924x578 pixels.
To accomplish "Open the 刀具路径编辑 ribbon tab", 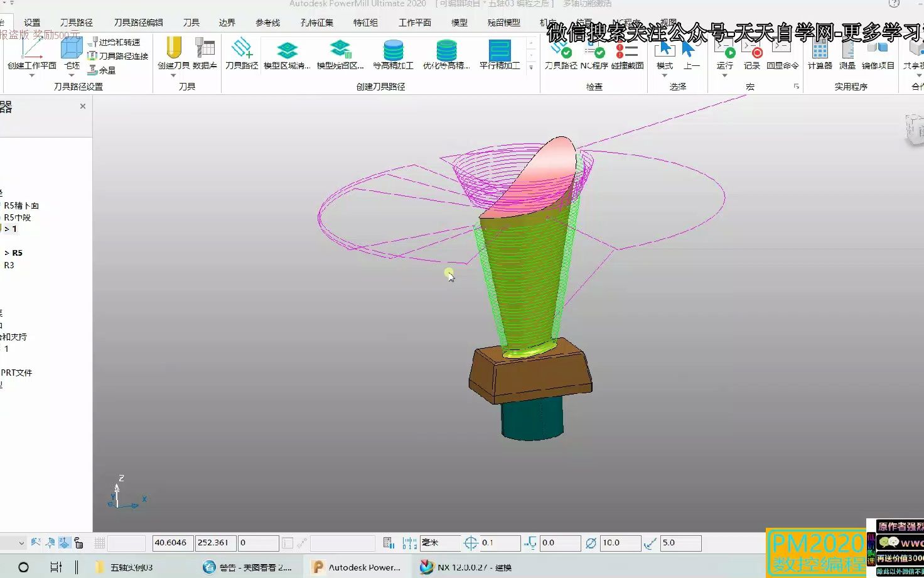I will click(x=138, y=22).
